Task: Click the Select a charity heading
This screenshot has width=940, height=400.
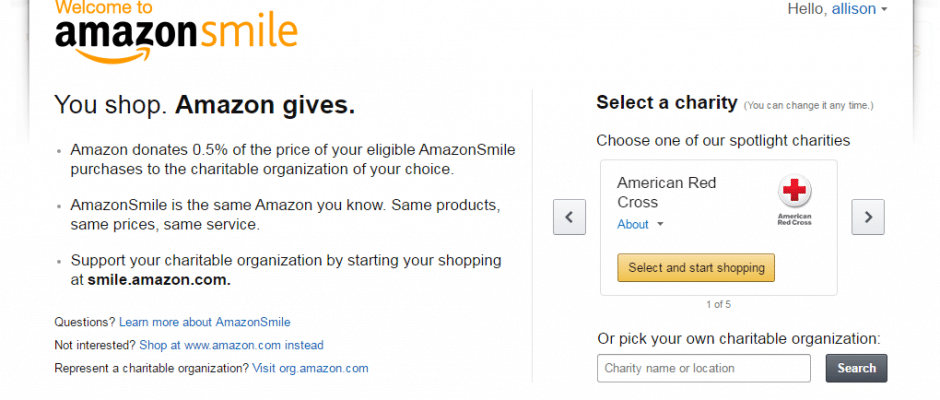Action: point(667,103)
